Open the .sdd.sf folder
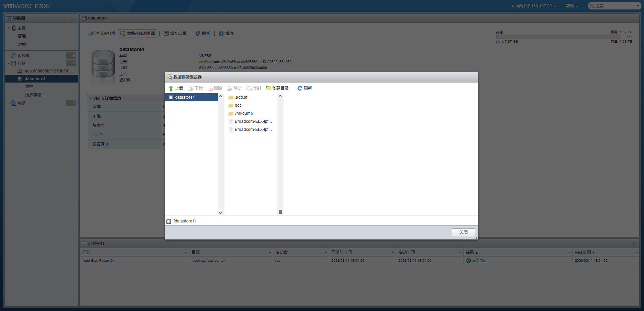The height and width of the screenshot is (311, 644). click(241, 97)
